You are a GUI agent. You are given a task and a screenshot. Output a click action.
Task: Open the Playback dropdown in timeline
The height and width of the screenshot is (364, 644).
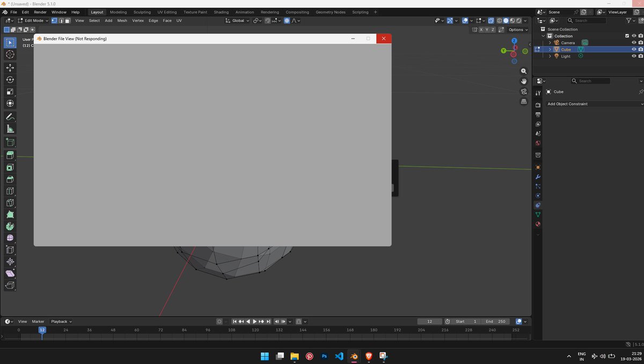tap(61, 322)
